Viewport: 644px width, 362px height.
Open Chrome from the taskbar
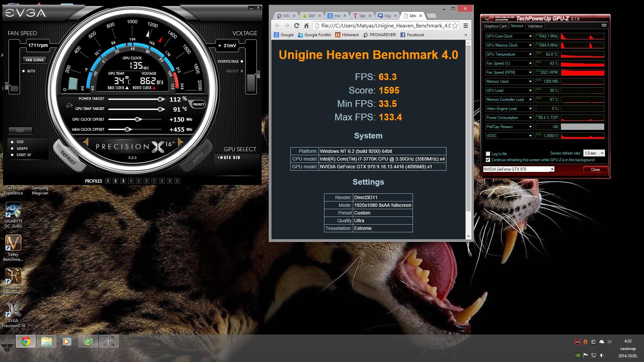pyautogui.click(x=26, y=342)
